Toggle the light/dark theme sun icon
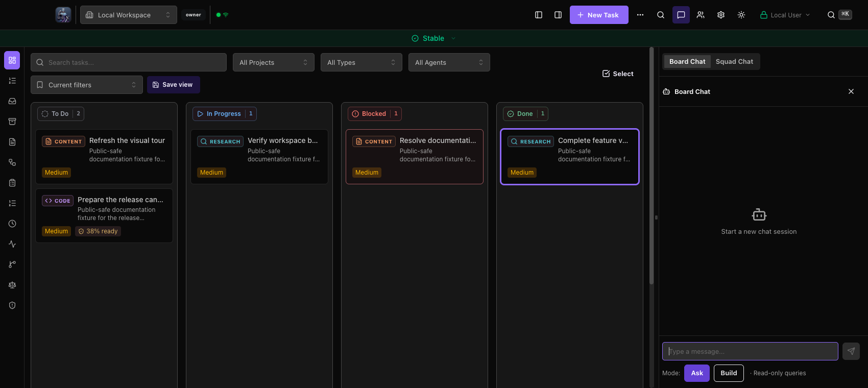Screen dimensions: 868x388 (741, 15)
